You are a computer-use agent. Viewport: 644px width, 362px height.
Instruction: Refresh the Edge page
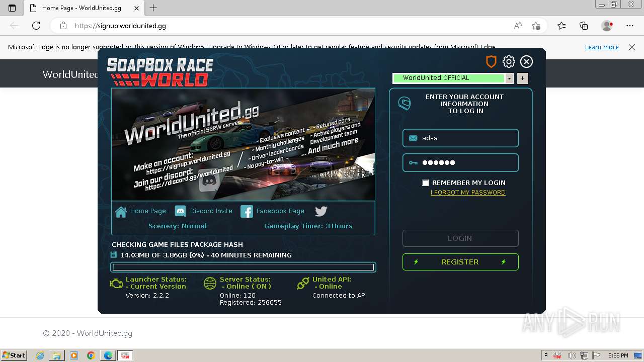(x=36, y=26)
